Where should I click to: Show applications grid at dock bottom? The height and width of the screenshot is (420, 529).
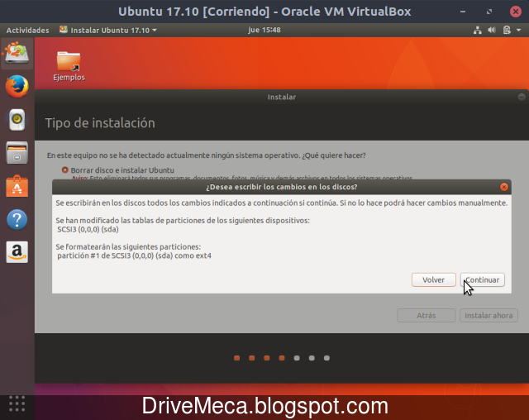[x=17, y=403]
